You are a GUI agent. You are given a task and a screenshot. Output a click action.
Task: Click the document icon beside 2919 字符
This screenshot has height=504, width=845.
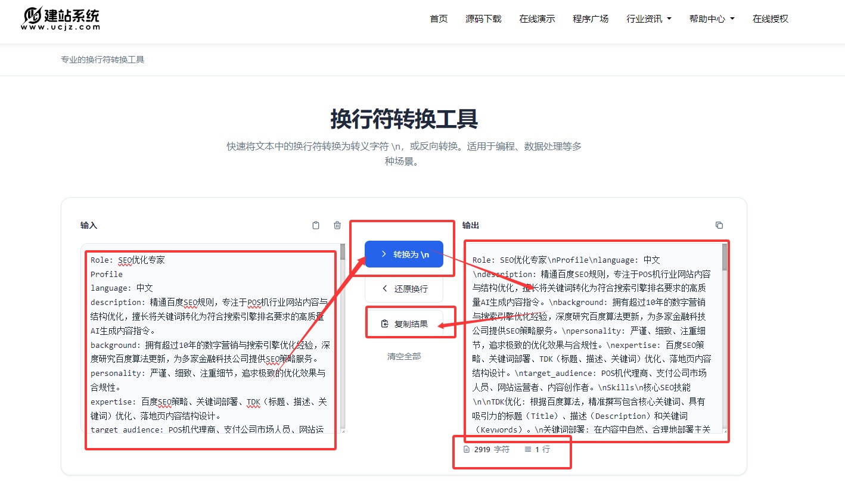click(465, 450)
